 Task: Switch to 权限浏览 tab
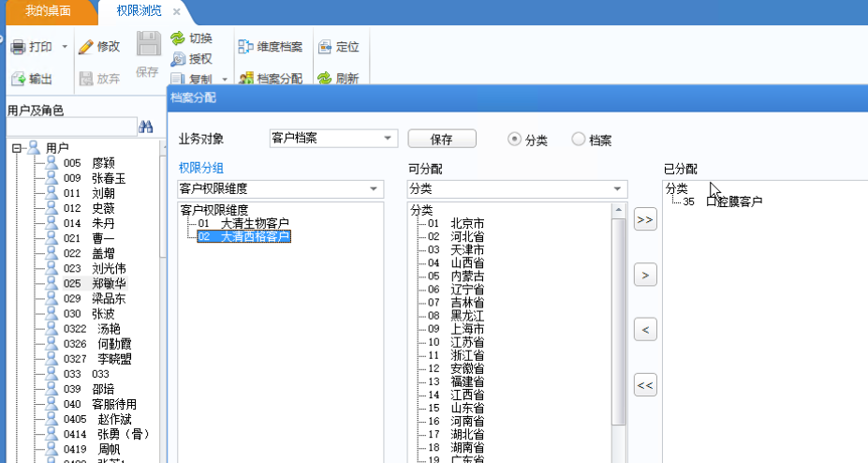139,10
